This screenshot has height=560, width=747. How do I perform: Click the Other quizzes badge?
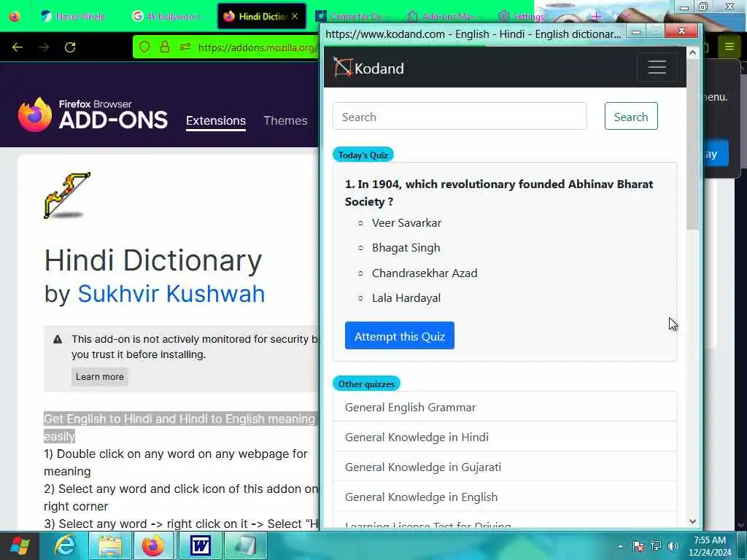366,384
